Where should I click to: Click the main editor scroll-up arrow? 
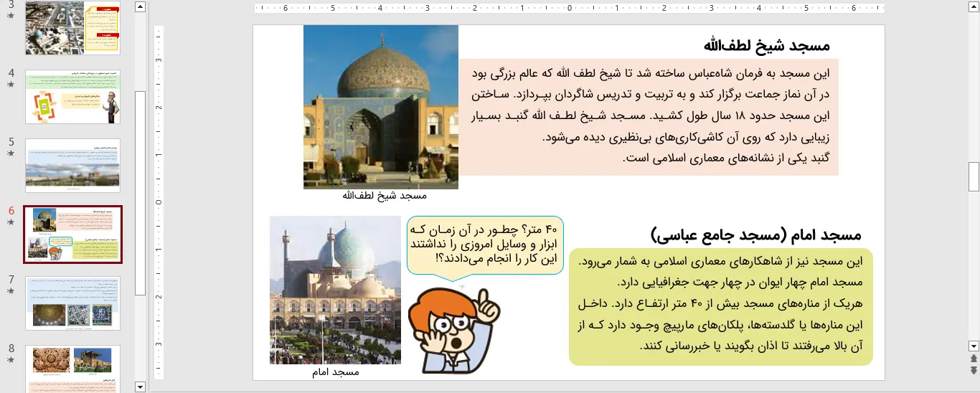[974, 7]
